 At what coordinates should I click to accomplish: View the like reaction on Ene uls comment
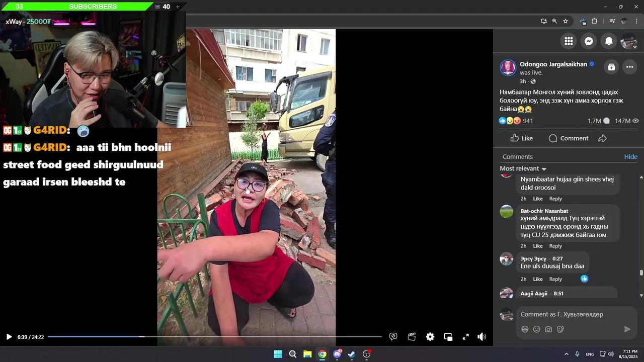(584, 279)
